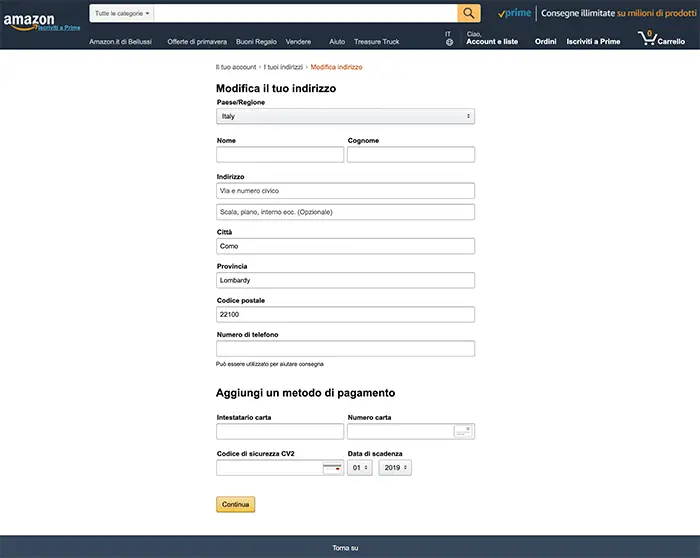Open Amazon.it di Bellussi link
This screenshot has height=558, width=700.
(x=121, y=42)
